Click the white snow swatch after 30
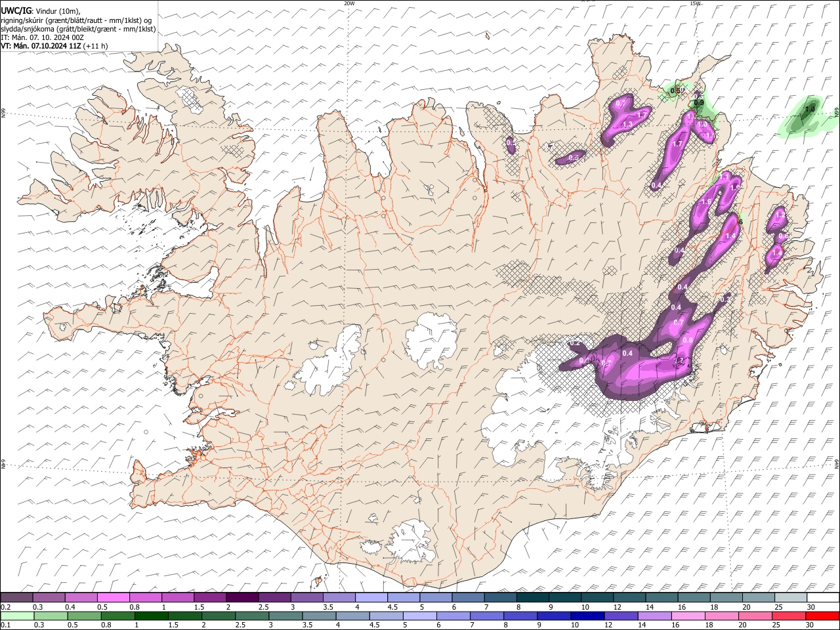Screen dimensions: 840x630 click(822, 597)
